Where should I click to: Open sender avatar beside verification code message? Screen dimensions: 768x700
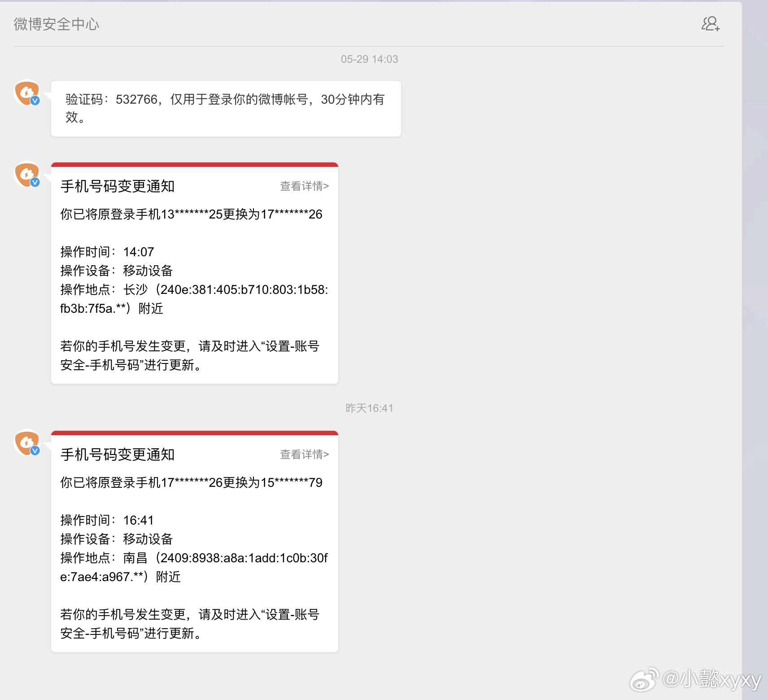click(x=27, y=93)
